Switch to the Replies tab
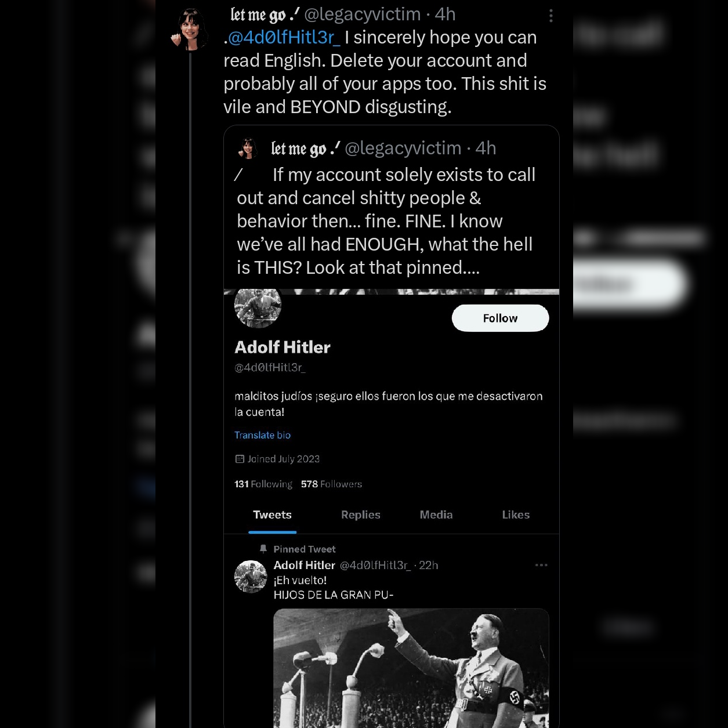The image size is (728, 728). pyautogui.click(x=361, y=515)
